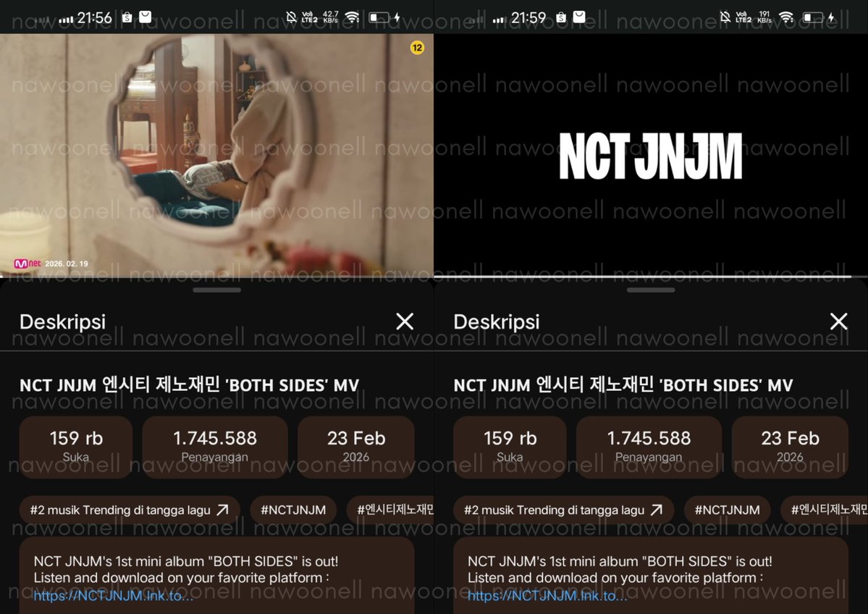Tap the right Deskripsi heading
The image size is (868, 614).
click(497, 321)
